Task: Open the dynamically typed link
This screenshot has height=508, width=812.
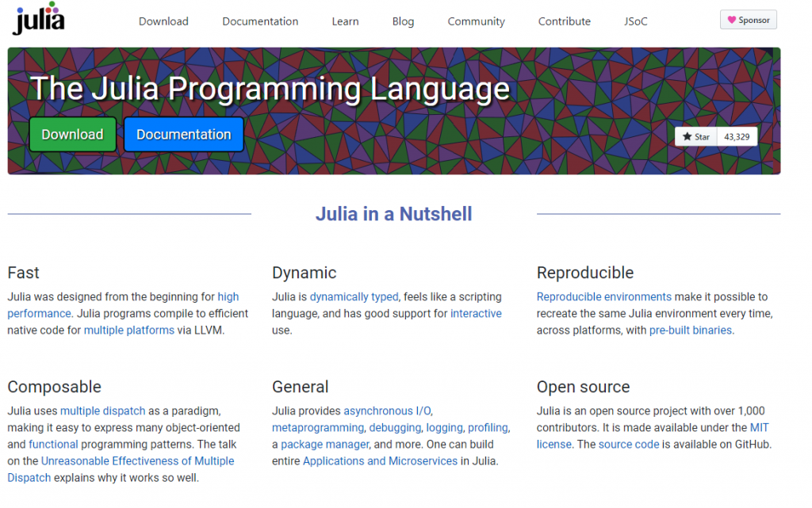Action: click(x=355, y=296)
